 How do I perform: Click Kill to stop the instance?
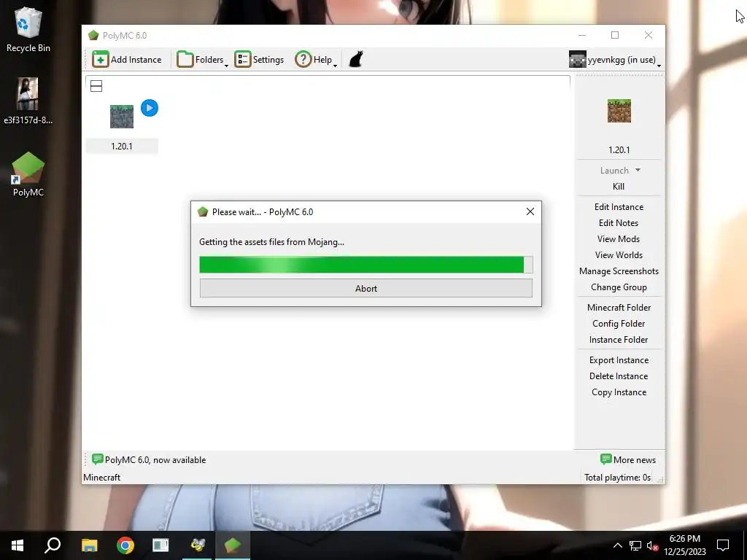(x=619, y=186)
